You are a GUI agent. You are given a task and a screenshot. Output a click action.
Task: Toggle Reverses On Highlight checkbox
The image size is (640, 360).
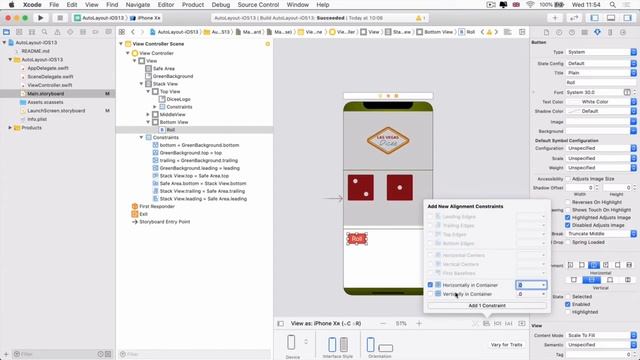coord(568,202)
